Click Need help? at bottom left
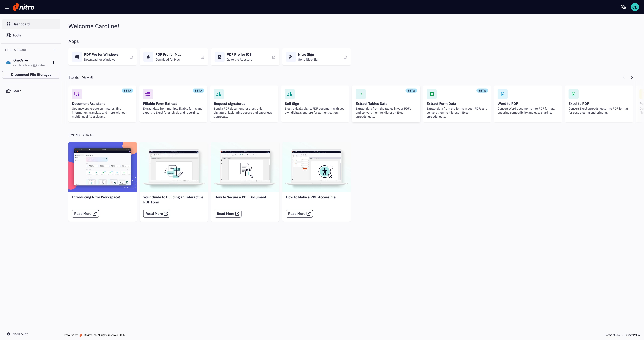This screenshot has height=340, width=644. [17, 334]
